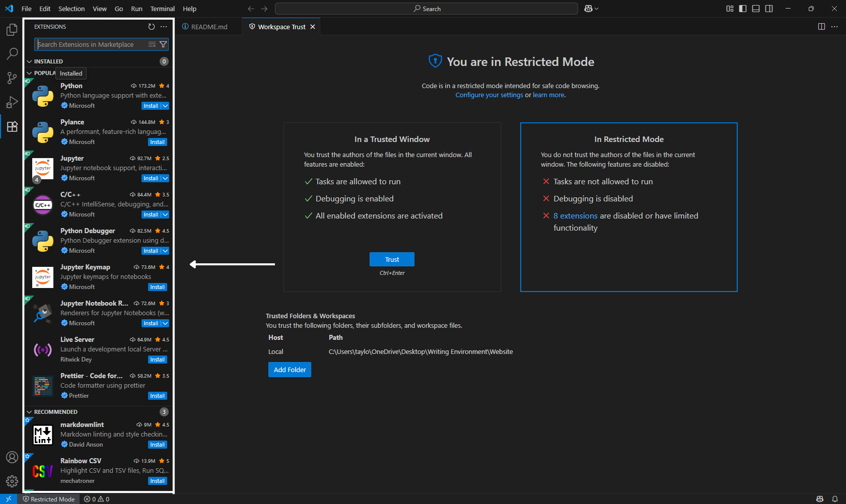This screenshot has height=504, width=846.
Task: Open the 8 extensions link
Action: click(x=575, y=215)
